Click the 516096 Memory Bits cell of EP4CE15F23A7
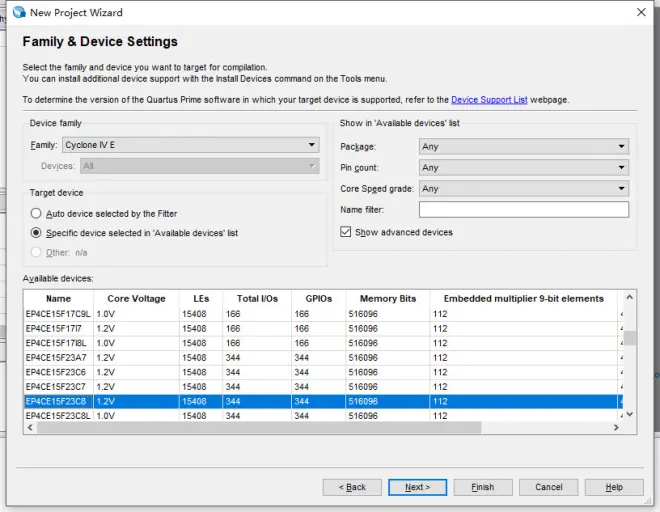Screen dimensions: 660x512 coord(388,358)
